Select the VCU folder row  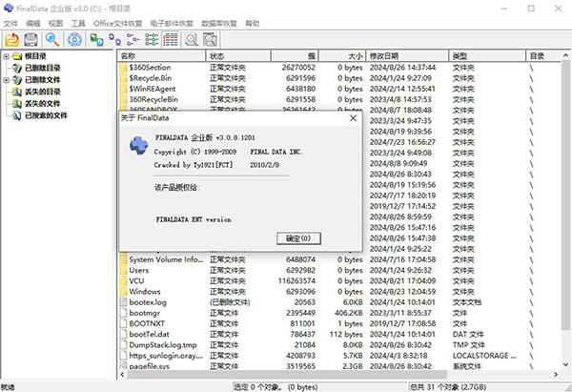pos(339,280)
